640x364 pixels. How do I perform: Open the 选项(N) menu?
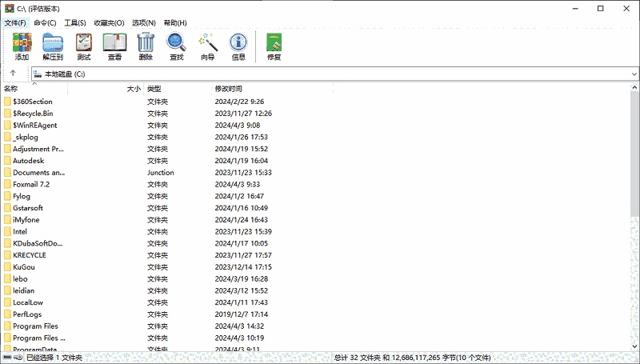[x=144, y=23]
